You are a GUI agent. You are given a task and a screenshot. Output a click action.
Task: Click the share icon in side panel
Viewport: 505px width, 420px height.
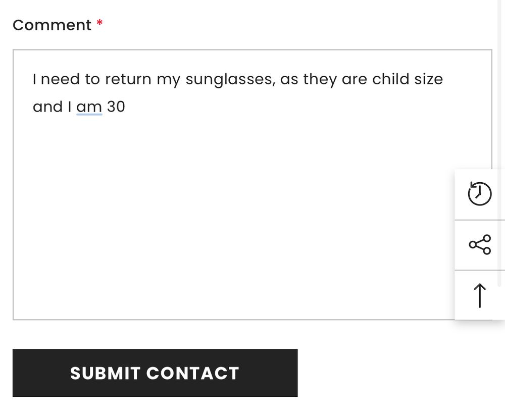tap(480, 245)
